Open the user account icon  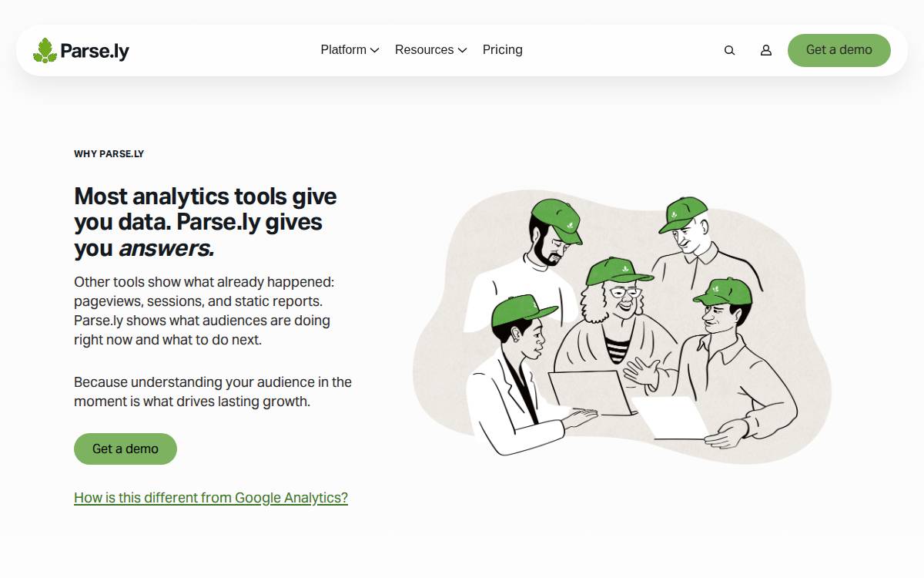(766, 50)
